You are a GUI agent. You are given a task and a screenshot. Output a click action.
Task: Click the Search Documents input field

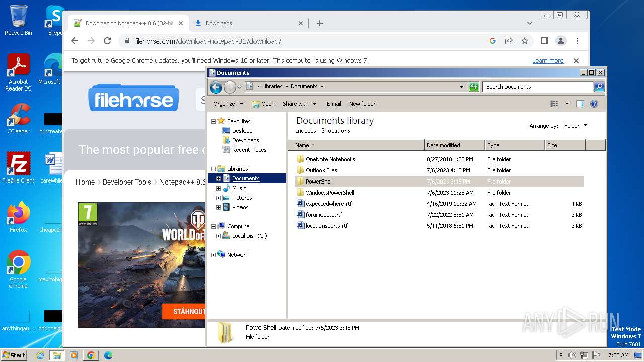pyautogui.click(x=538, y=87)
